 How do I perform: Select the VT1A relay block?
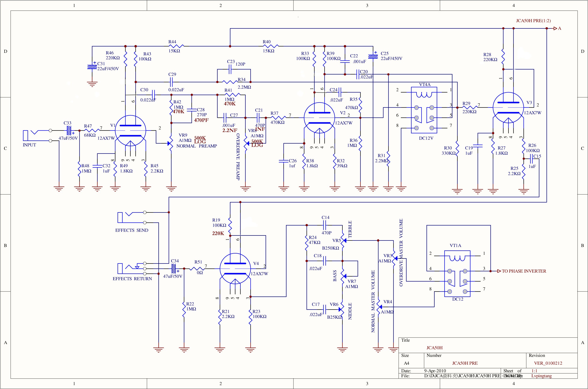457,273
